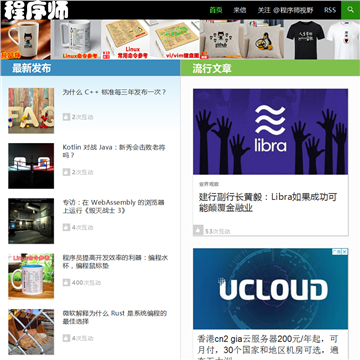
Task: Click thumbs-up icon showing 400 interactions
Action: [66, 283]
